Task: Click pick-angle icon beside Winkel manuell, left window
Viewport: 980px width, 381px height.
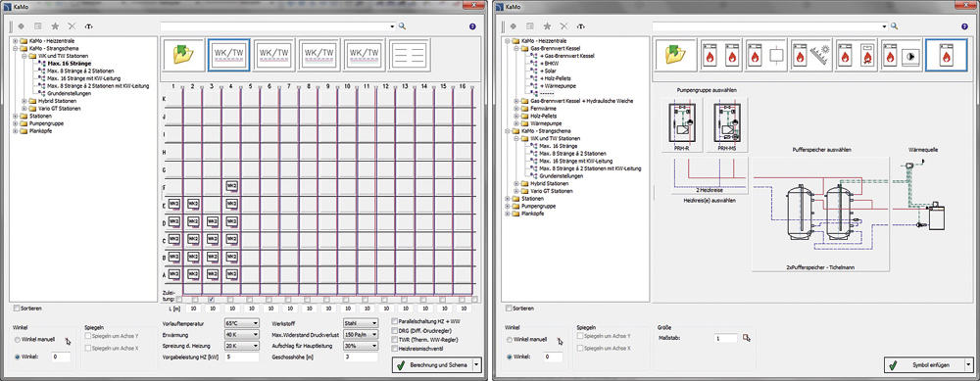Action: (68, 341)
